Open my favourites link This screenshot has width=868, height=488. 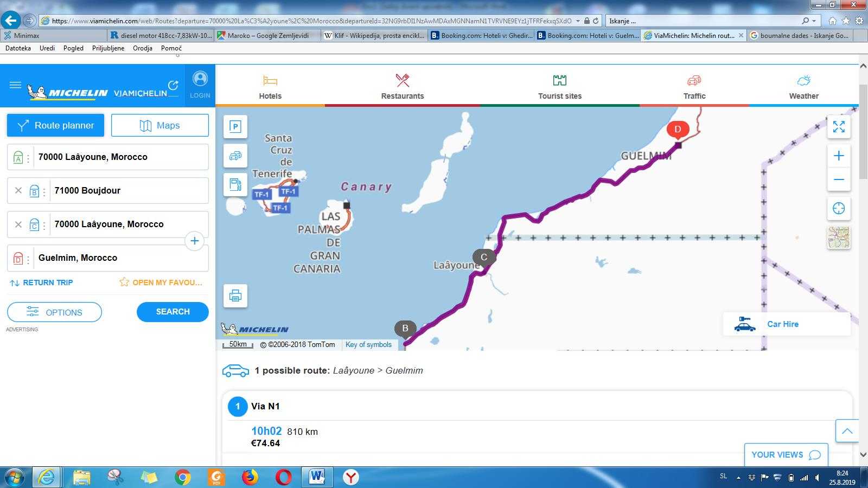click(x=161, y=282)
